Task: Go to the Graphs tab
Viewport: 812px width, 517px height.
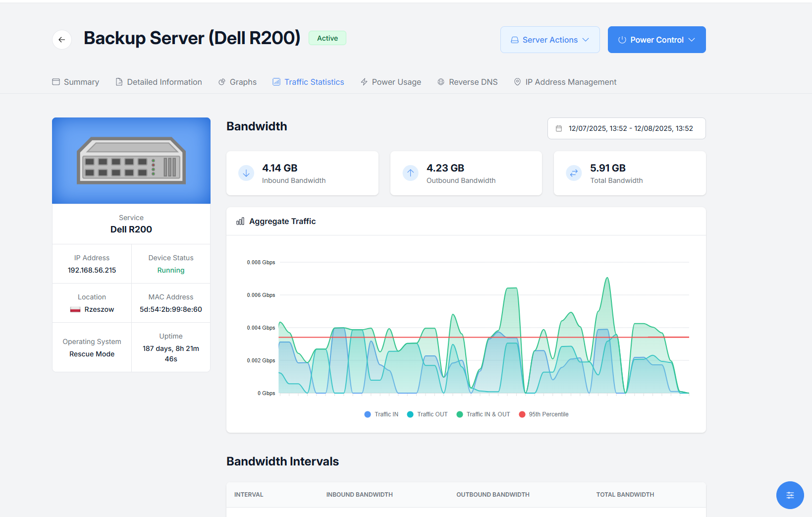Action: [x=237, y=82]
